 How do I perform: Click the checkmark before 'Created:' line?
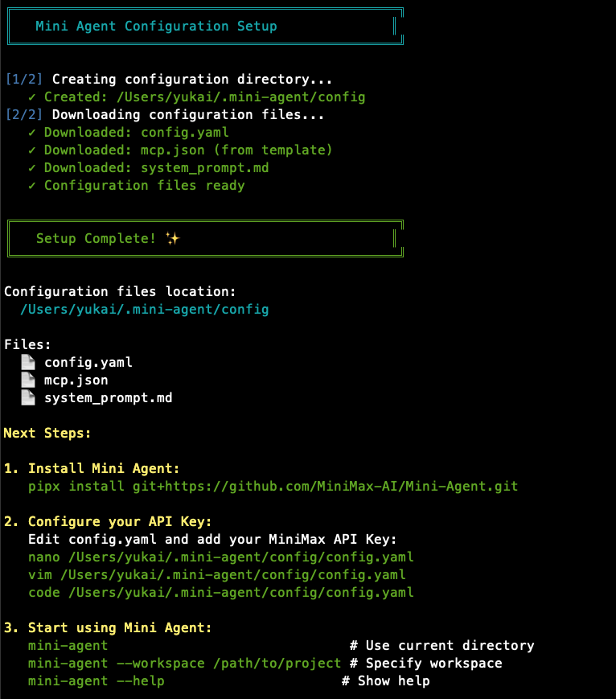(32, 97)
